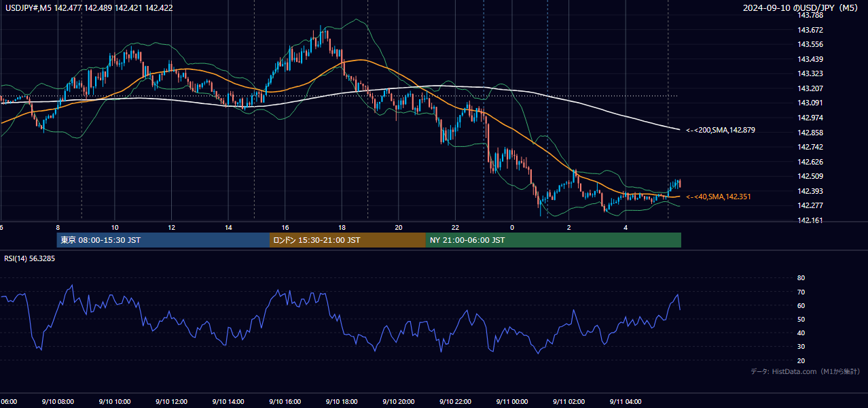Click the 9/10 22:00 time label
This screenshot has width=868, height=408.
click(x=455, y=401)
